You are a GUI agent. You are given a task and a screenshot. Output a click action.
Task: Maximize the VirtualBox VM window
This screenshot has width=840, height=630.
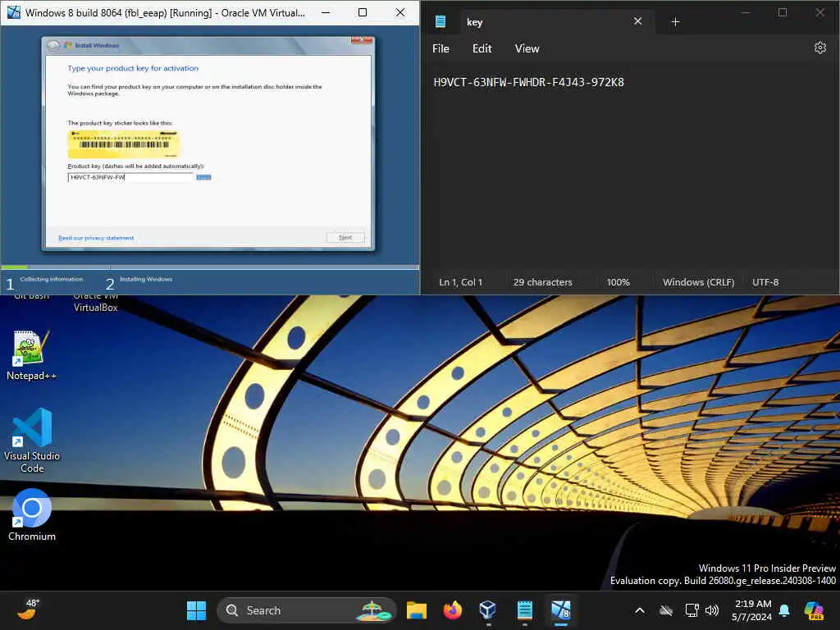click(x=363, y=12)
